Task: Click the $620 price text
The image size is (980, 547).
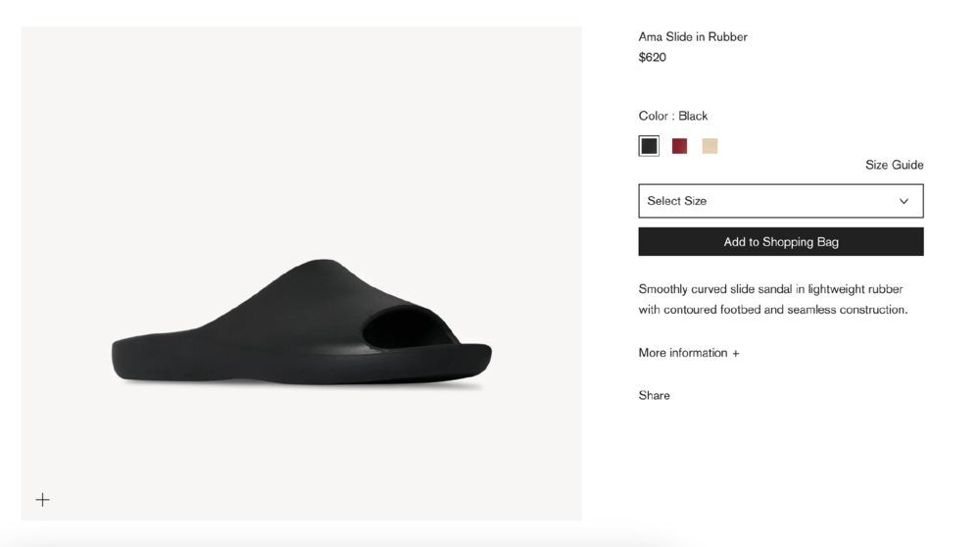Action: 653,58
